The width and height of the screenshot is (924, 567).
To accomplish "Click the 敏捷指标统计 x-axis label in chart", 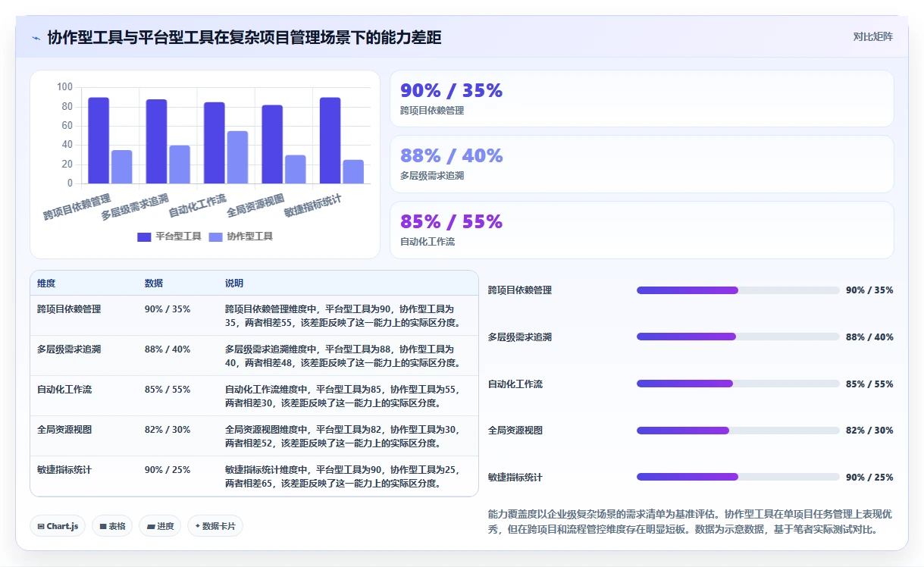I will tap(313, 205).
